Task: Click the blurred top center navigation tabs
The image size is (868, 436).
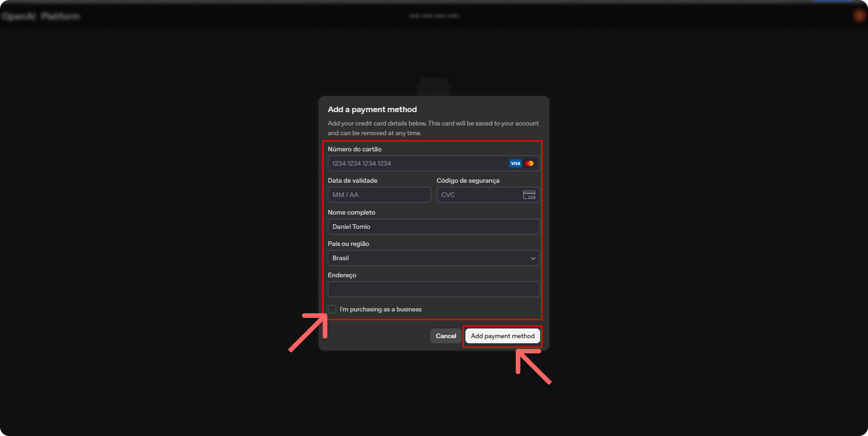Action: pos(434,16)
